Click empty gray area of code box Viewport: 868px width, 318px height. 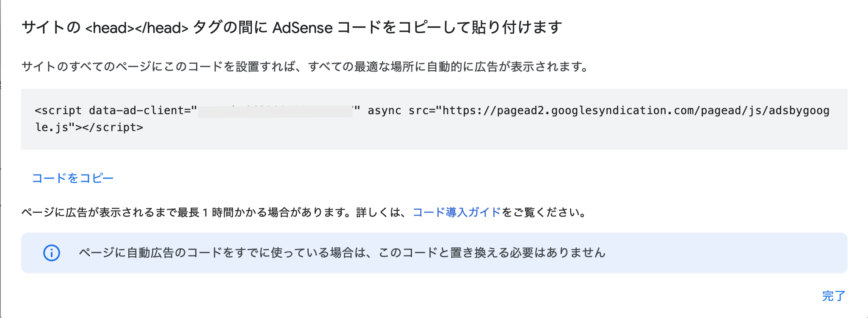(508, 137)
